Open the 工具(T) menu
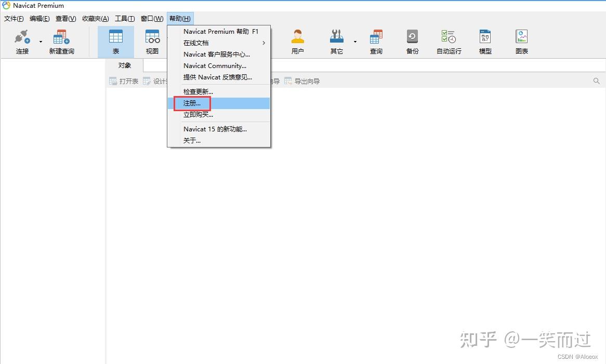This screenshot has width=606, height=364. coord(124,19)
